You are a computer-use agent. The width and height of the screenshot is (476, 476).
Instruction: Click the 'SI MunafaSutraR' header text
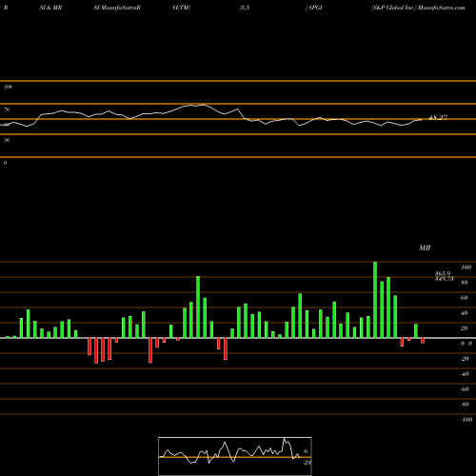point(117,8)
